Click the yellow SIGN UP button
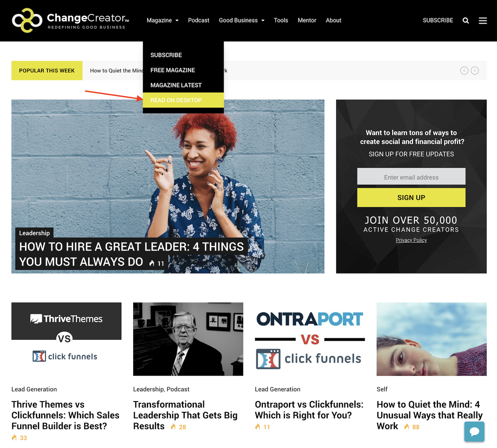The width and height of the screenshot is (497, 448). point(411,197)
